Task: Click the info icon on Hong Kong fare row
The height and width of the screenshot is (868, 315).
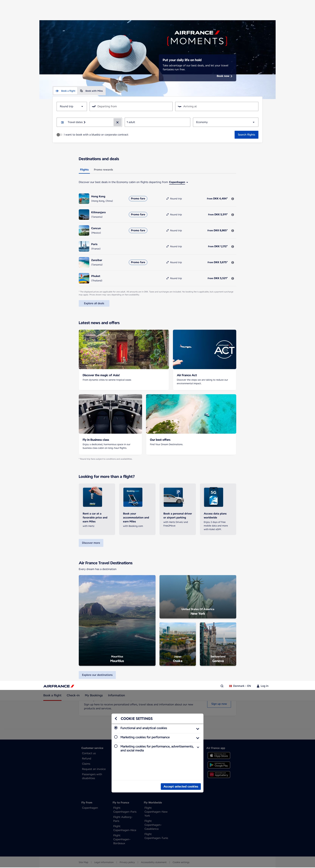Action: tap(232, 199)
